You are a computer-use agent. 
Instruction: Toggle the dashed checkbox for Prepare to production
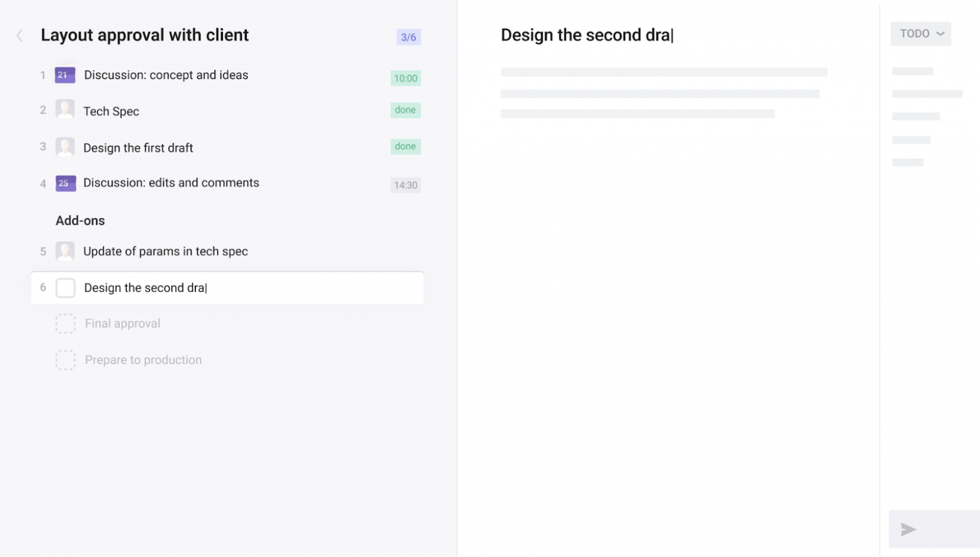click(x=65, y=360)
